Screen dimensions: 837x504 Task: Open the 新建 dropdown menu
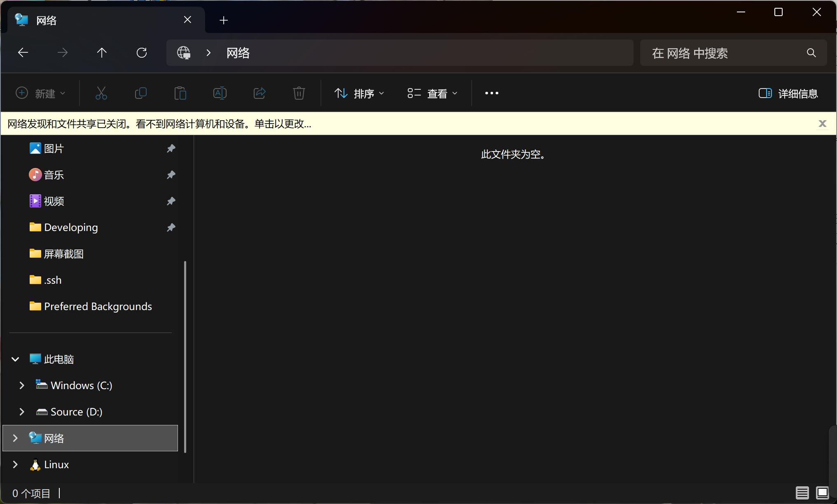40,93
